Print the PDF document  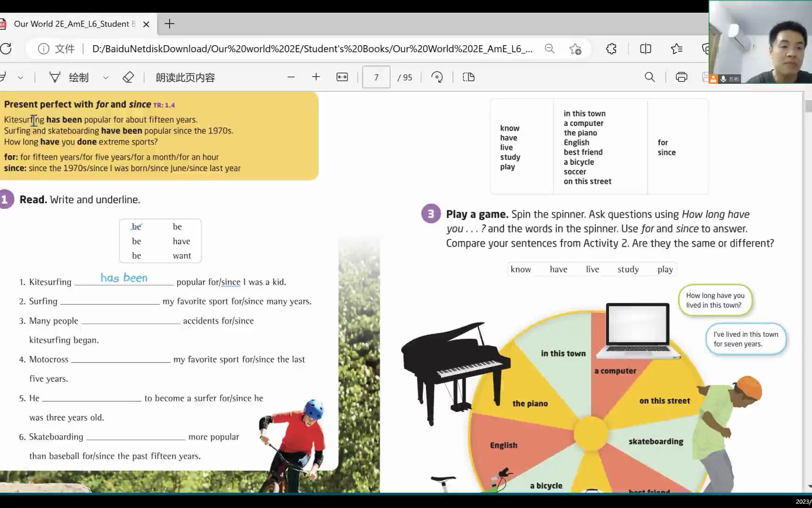point(681,77)
